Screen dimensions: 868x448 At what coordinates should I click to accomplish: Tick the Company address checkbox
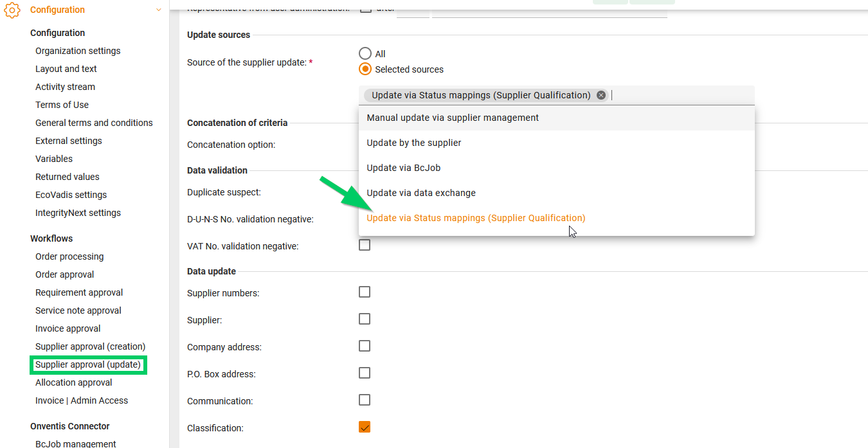click(x=365, y=346)
